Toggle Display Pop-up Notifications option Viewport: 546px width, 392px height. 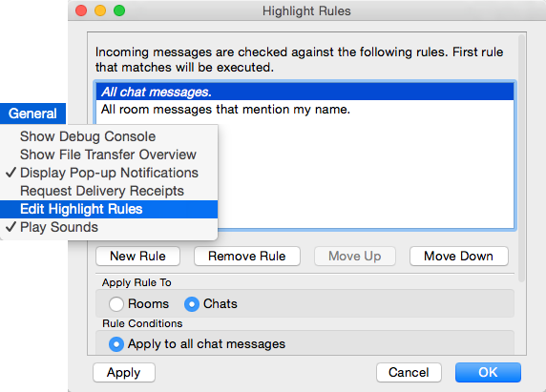point(109,173)
